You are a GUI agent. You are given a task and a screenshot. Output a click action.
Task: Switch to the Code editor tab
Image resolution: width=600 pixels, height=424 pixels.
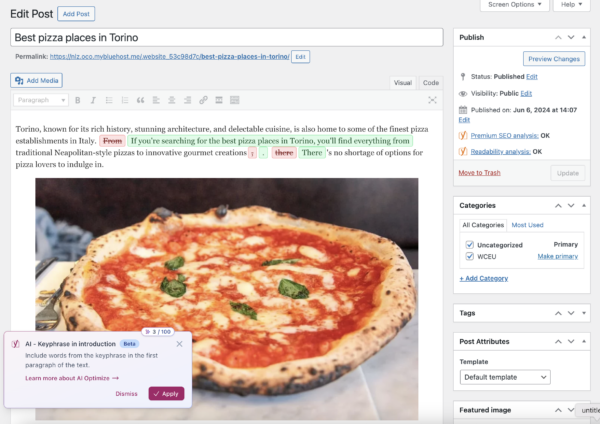(x=430, y=83)
